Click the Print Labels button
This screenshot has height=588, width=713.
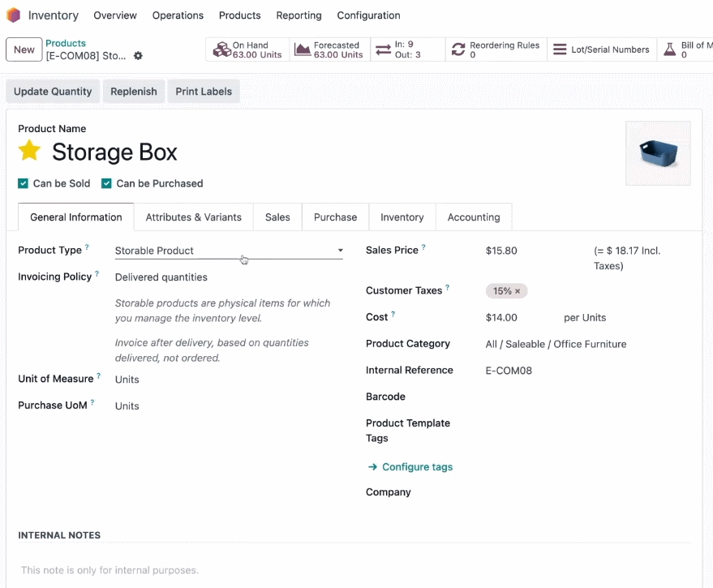[x=204, y=92]
